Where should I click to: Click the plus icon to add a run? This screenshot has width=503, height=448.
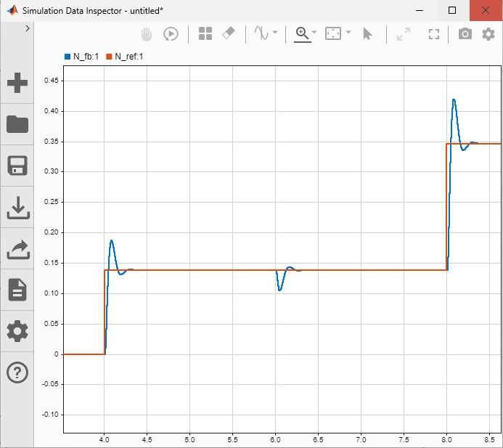[x=17, y=82]
